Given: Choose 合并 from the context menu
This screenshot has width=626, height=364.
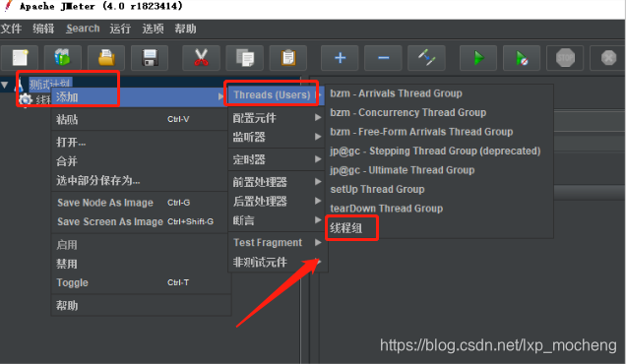Looking at the screenshot, I should click(140, 161).
